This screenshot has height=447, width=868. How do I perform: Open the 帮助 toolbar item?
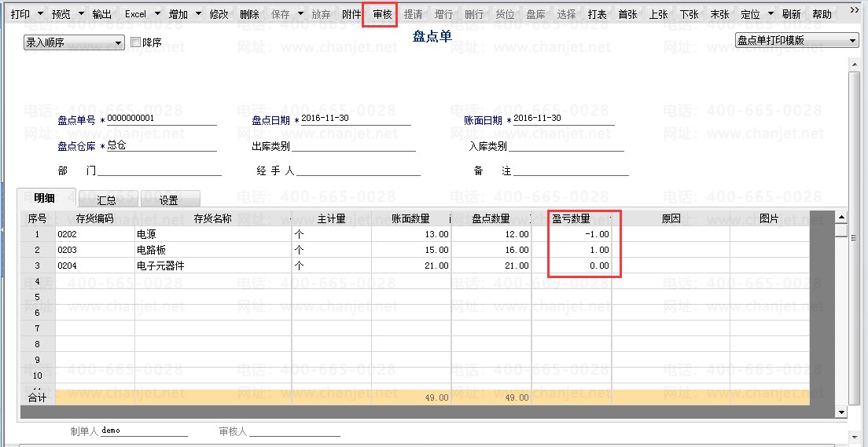pos(822,14)
